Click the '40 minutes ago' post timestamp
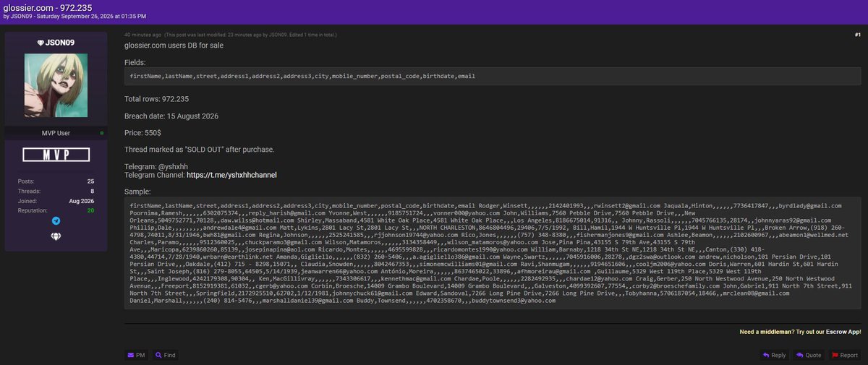The height and width of the screenshot is (365, 868). tap(142, 35)
